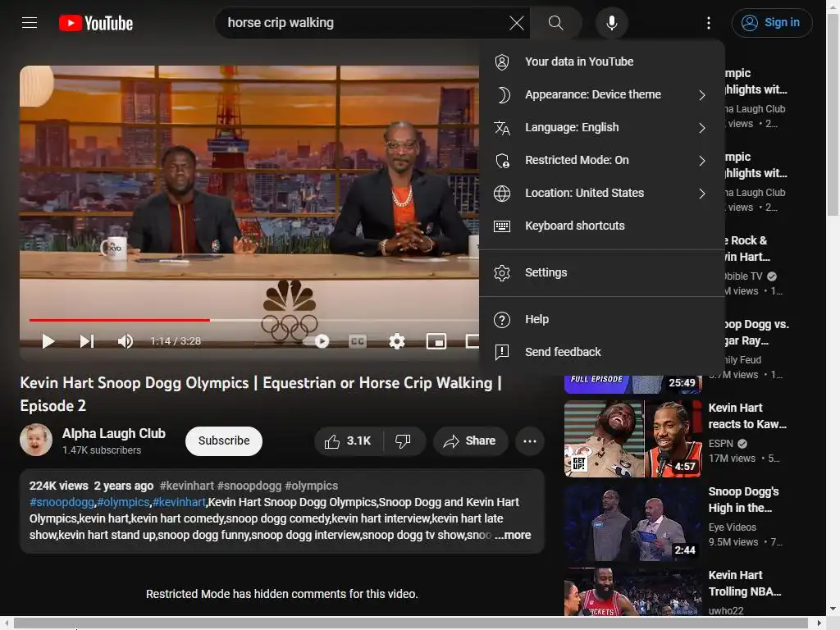Click the #olympics blue hashtag link
Screen dimensions: 840x630
point(123,502)
